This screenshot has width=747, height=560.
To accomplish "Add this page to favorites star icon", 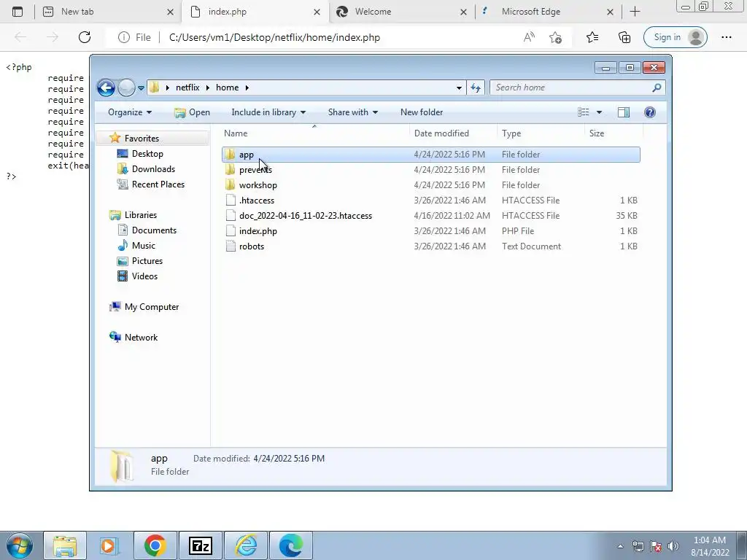I will point(555,37).
